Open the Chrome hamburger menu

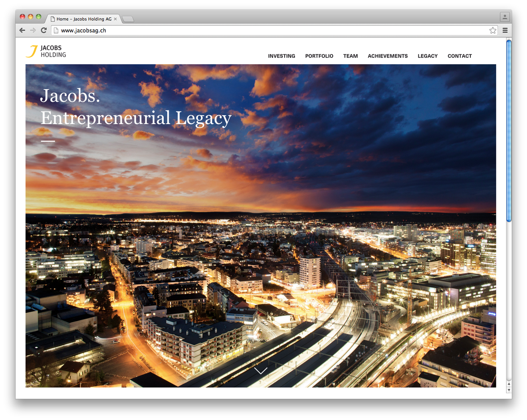pos(505,30)
